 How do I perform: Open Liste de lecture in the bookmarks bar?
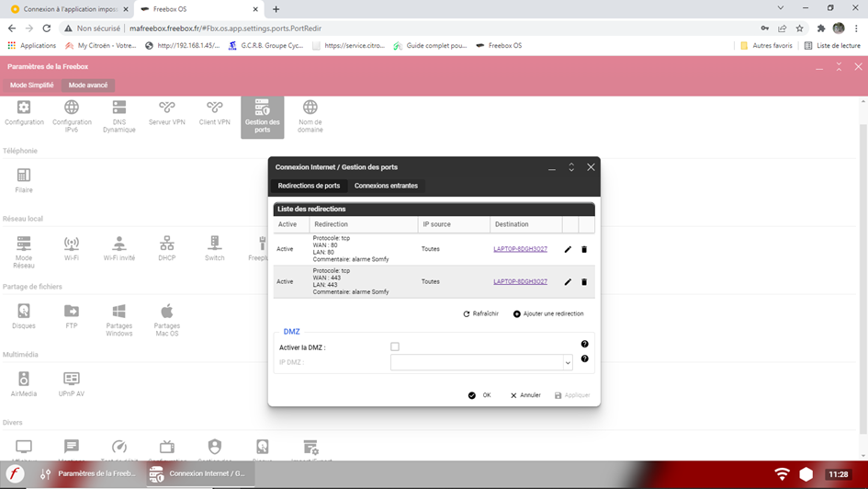(832, 45)
